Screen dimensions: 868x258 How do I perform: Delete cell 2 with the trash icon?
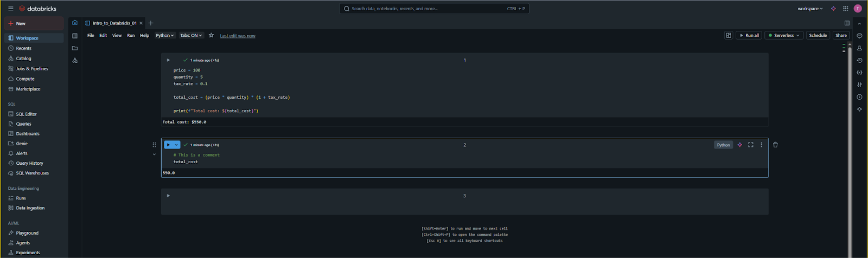coord(775,145)
